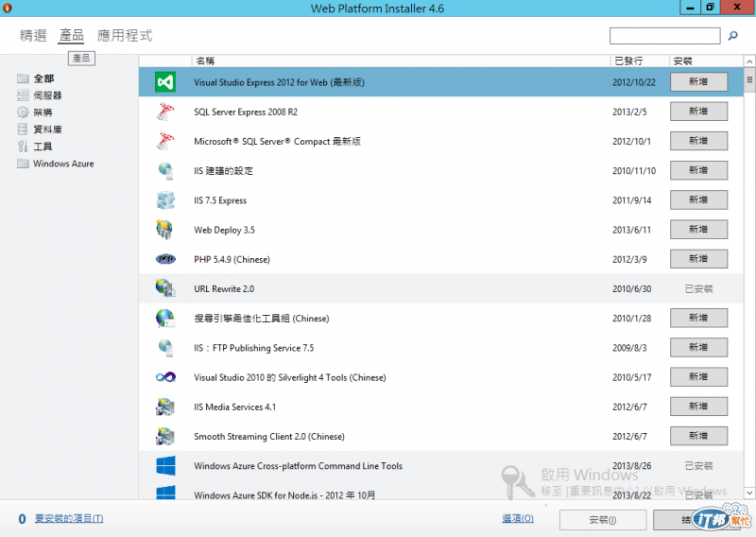Click the scrollbar up arrow
This screenshot has width=756, height=537.
click(749, 61)
